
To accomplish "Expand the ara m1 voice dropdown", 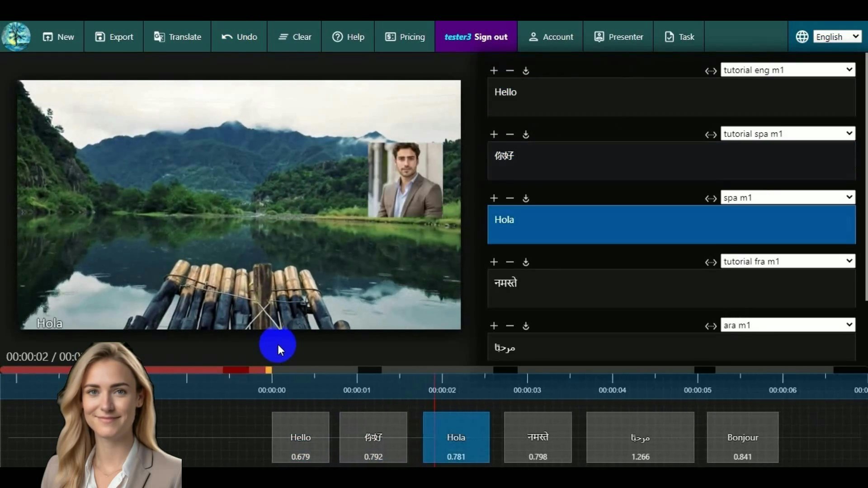I will pyautogui.click(x=788, y=325).
